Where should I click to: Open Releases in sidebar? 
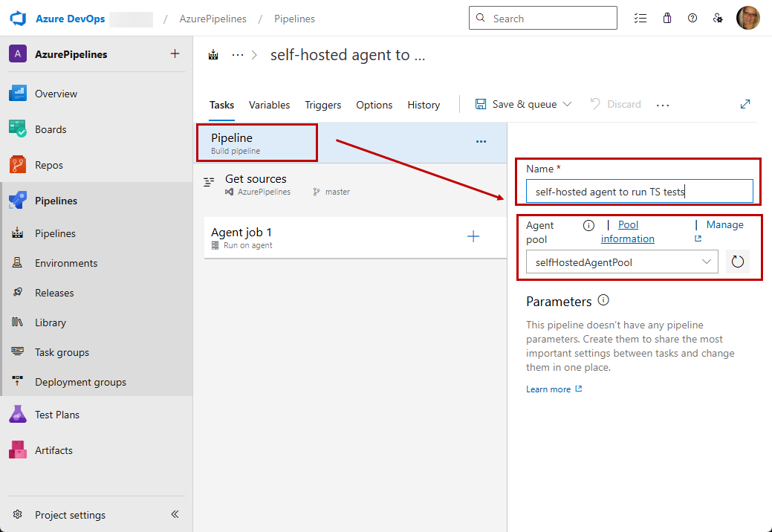click(54, 293)
